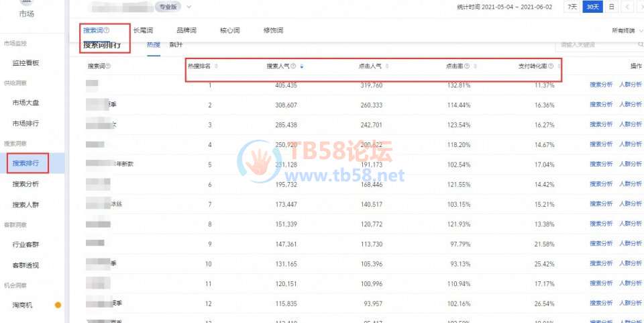644x323 pixels.
Task: Click orange dot next to 淘商机
Action: tap(58, 306)
